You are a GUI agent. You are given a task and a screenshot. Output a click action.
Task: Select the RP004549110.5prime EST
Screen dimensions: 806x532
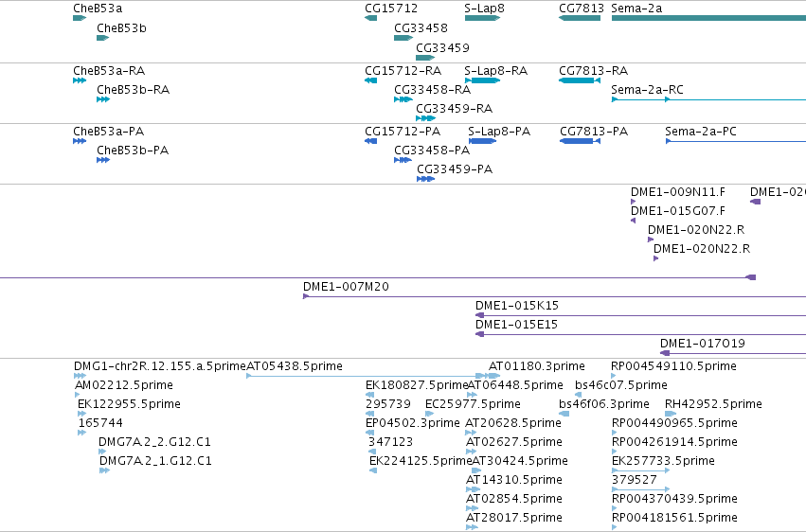(x=613, y=376)
